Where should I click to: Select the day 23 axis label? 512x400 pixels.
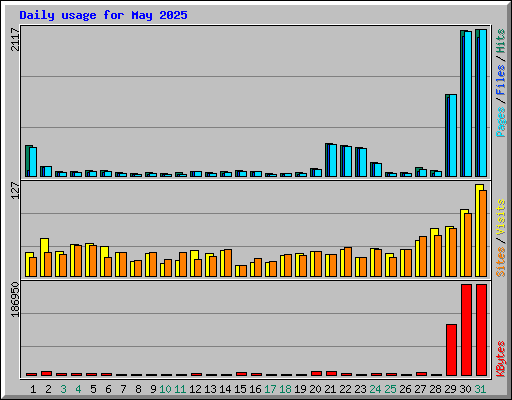pos(360,389)
